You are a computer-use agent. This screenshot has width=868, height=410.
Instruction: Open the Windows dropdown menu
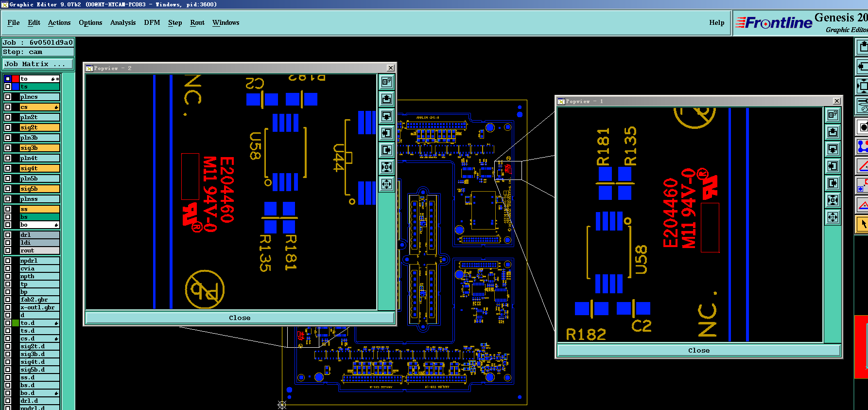click(226, 23)
